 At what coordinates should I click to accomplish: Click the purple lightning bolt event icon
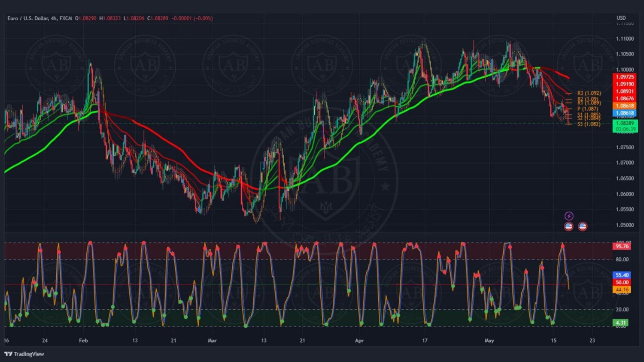(568, 216)
